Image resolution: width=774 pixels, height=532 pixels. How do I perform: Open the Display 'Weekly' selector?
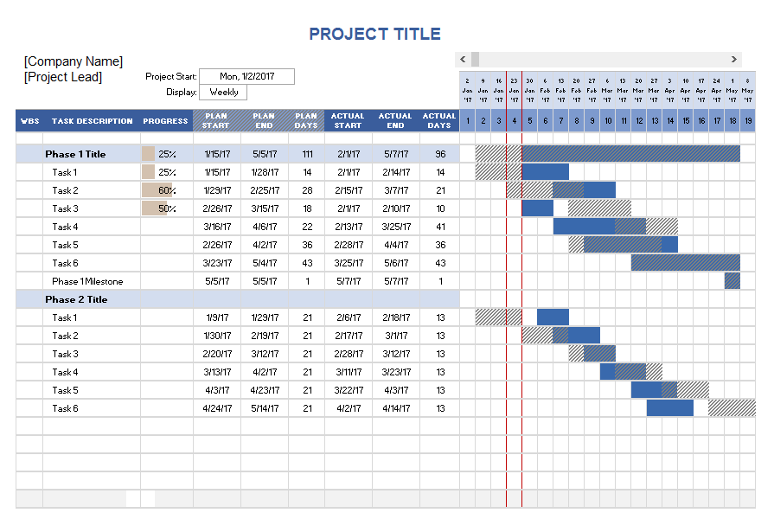click(x=223, y=93)
